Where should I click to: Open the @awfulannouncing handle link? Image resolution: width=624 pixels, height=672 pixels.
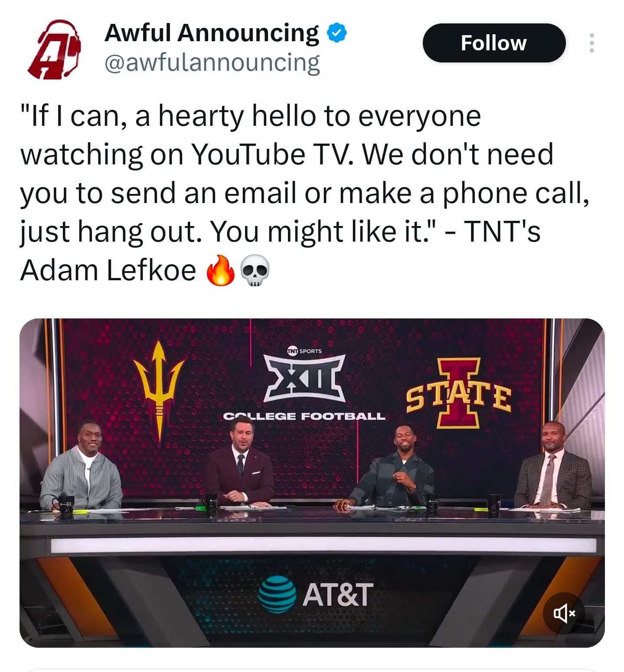(212, 63)
